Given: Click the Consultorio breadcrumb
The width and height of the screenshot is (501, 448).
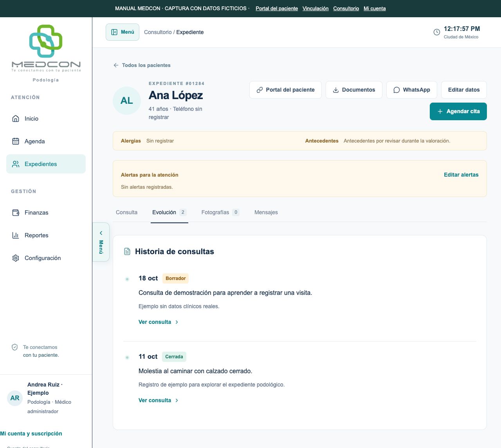Looking at the screenshot, I should tap(158, 32).
